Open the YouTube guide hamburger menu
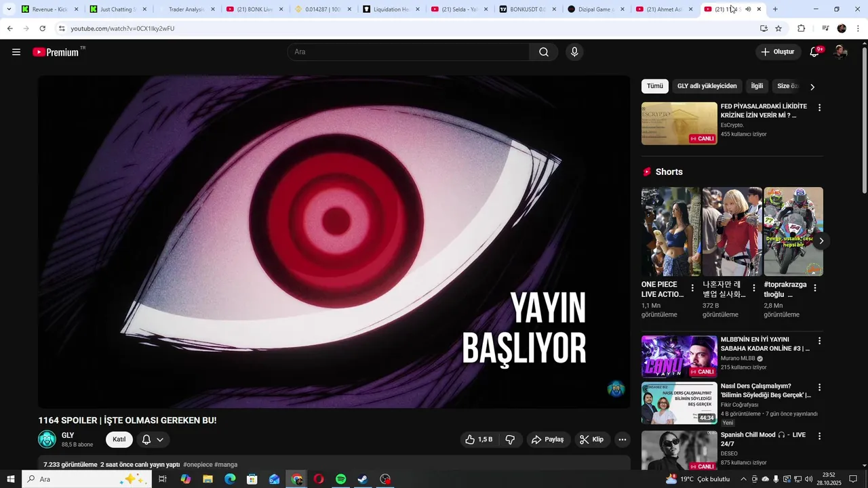 point(16,52)
